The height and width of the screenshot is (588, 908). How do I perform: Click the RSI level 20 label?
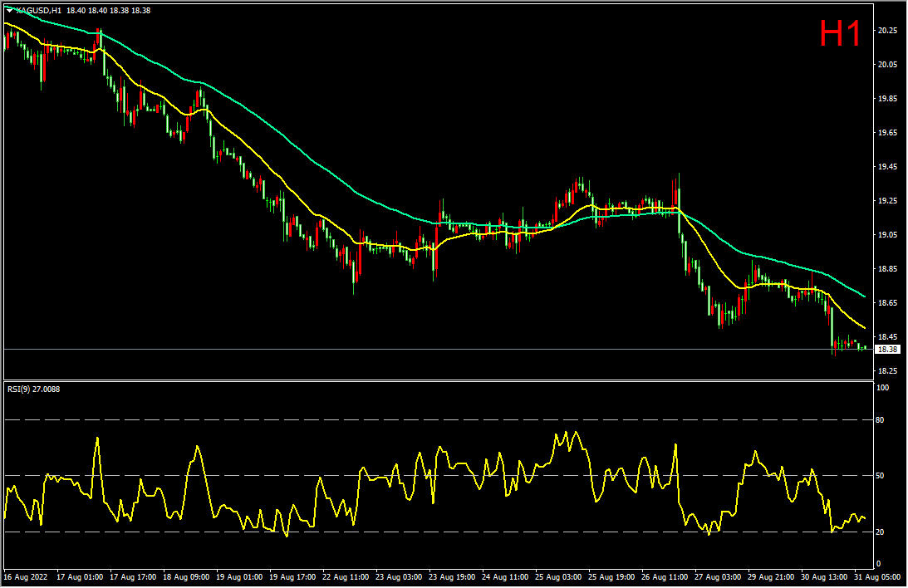click(881, 532)
